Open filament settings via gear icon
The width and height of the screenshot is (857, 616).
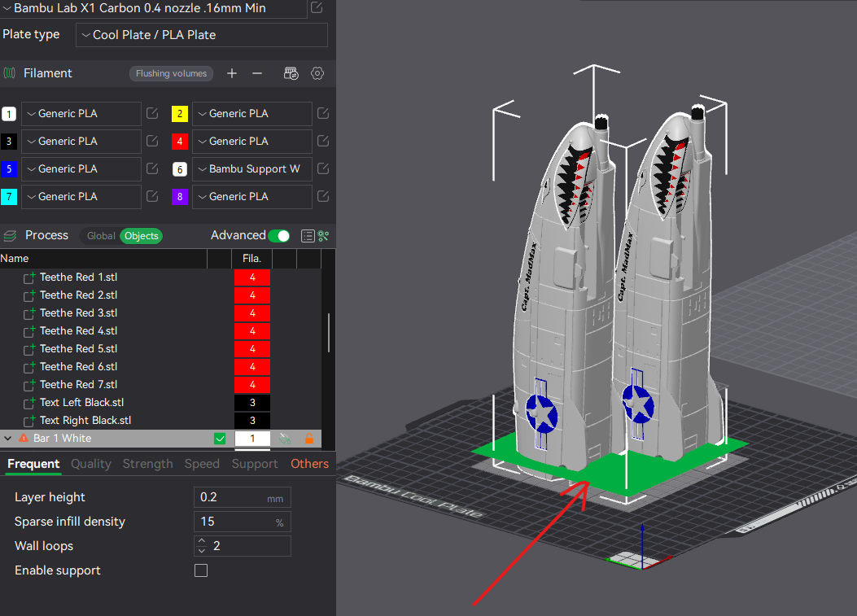[317, 73]
